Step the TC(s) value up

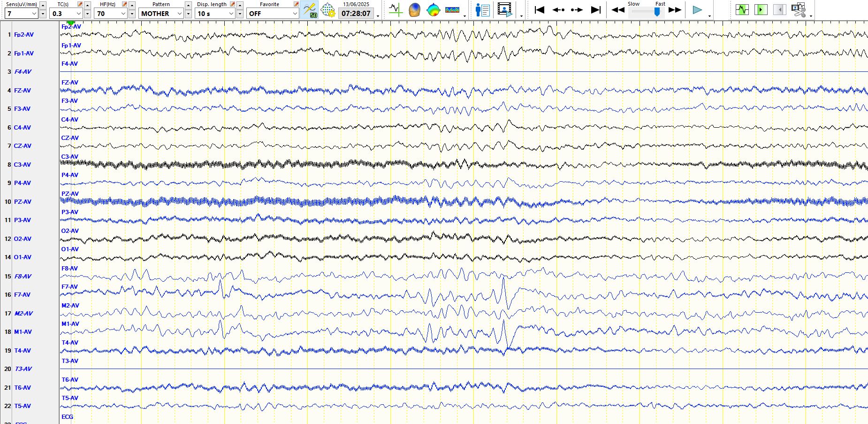[x=87, y=5]
